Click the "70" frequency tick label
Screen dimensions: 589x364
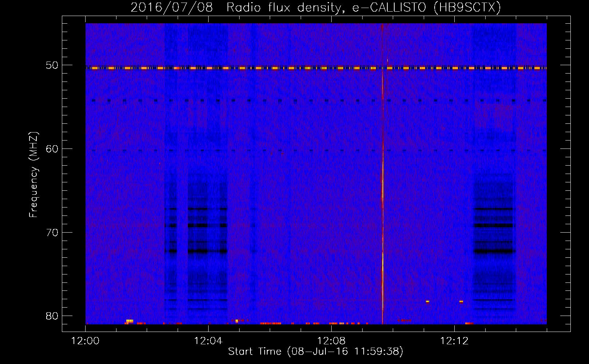click(x=52, y=233)
